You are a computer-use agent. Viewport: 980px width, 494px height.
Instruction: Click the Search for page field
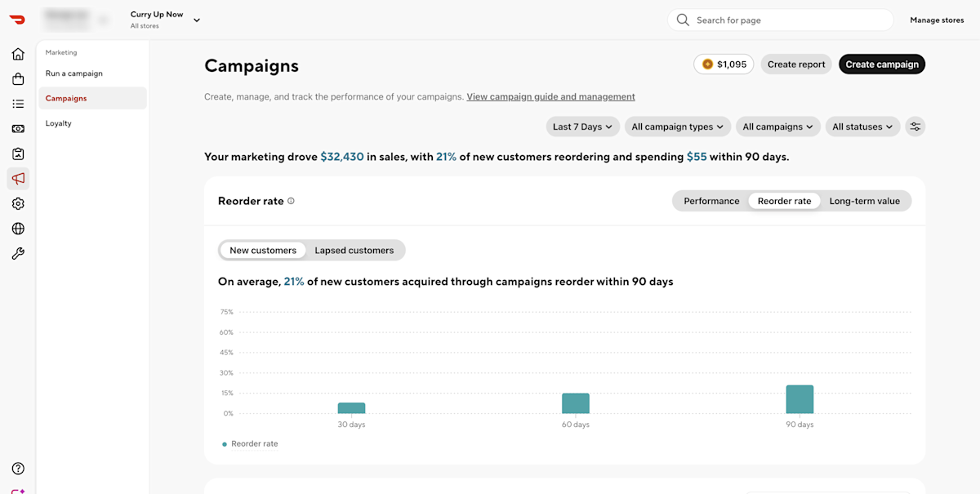[x=781, y=20]
